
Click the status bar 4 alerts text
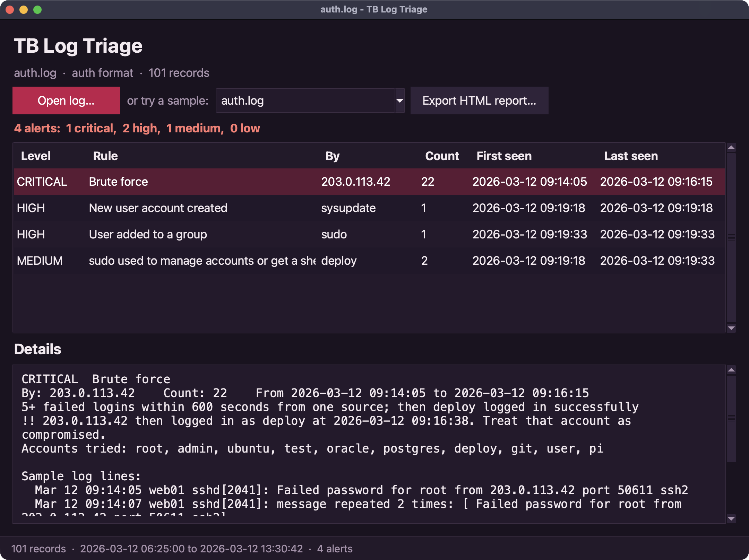pyautogui.click(x=335, y=549)
